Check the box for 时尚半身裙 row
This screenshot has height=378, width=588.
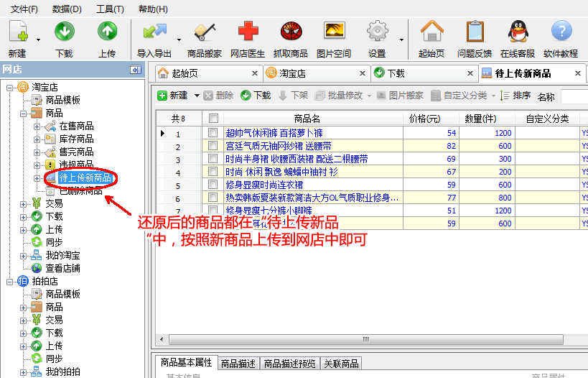click(x=213, y=158)
